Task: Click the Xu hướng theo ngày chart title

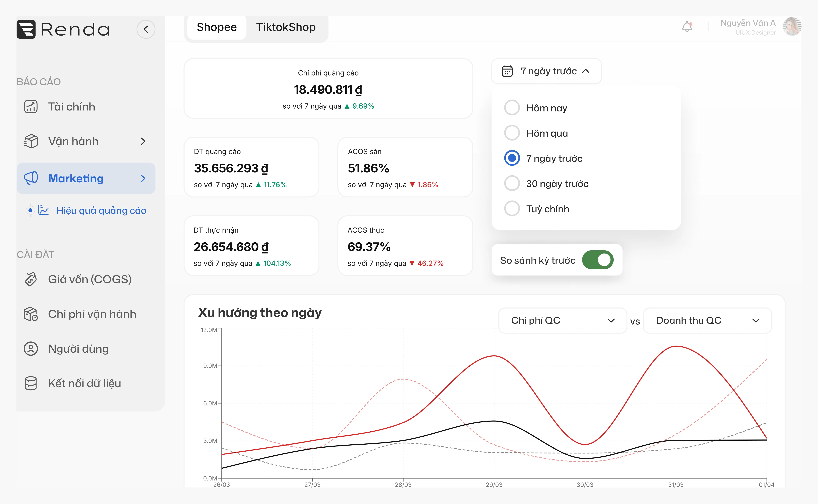Action: click(x=260, y=313)
